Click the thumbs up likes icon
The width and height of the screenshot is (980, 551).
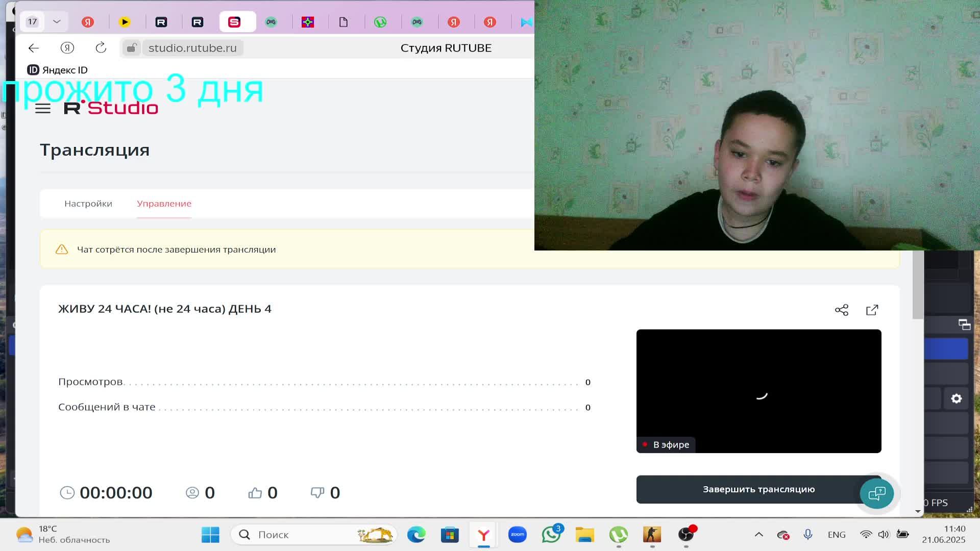[x=255, y=493]
